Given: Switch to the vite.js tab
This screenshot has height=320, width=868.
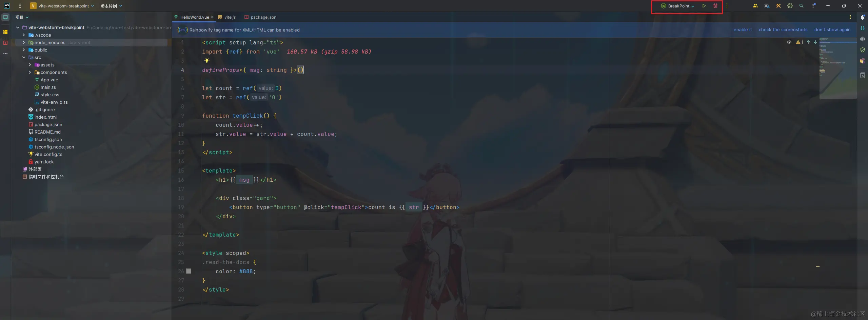Looking at the screenshot, I should pos(230,17).
